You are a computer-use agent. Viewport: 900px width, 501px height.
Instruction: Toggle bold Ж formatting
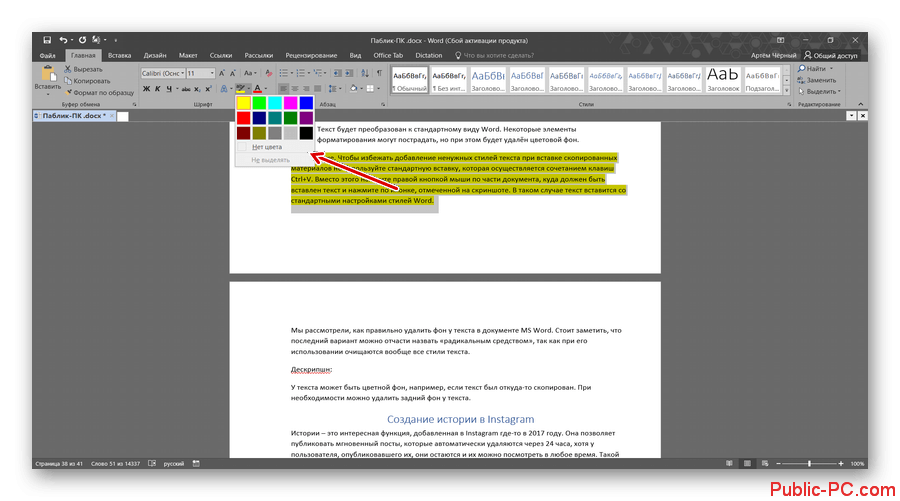[146, 89]
